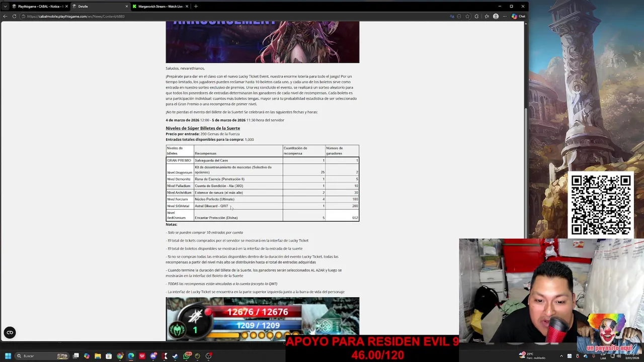Click the taskbar Buscar search box
644x362 pixels.
(42, 356)
